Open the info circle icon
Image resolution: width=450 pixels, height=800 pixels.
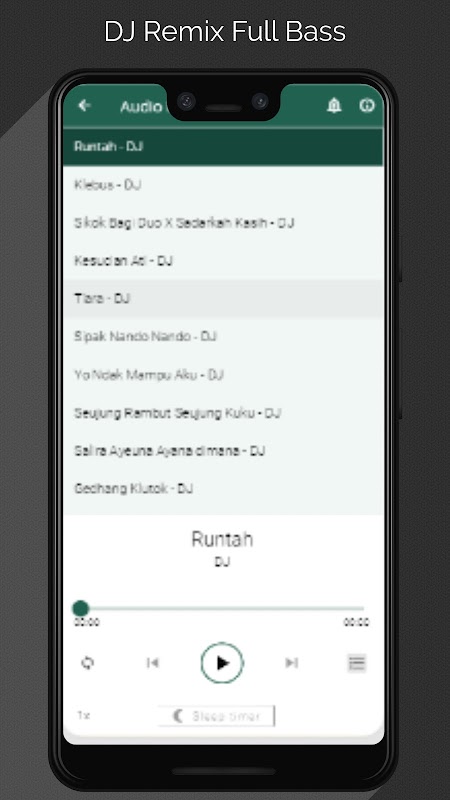pyautogui.click(x=367, y=105)
